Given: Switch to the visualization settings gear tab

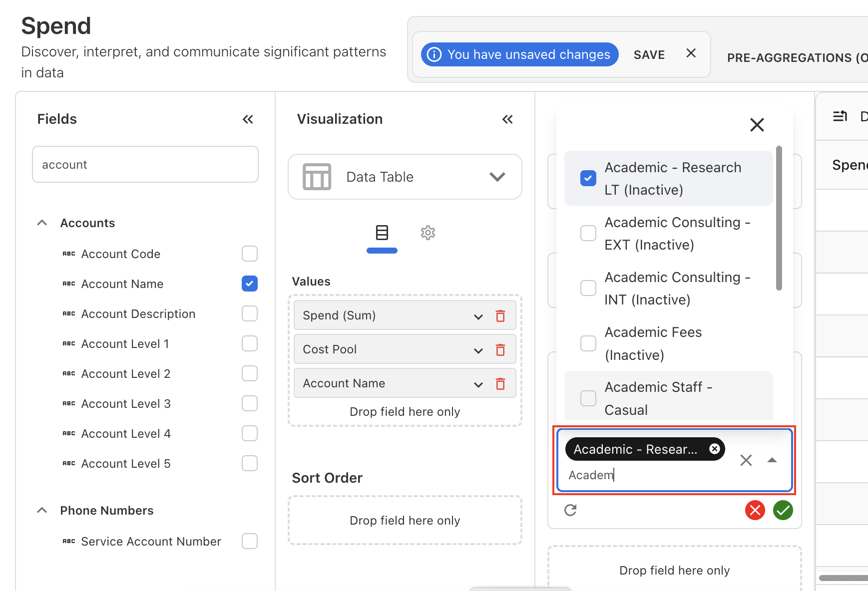Looking at the screenshot, I should tap(428, 232).
